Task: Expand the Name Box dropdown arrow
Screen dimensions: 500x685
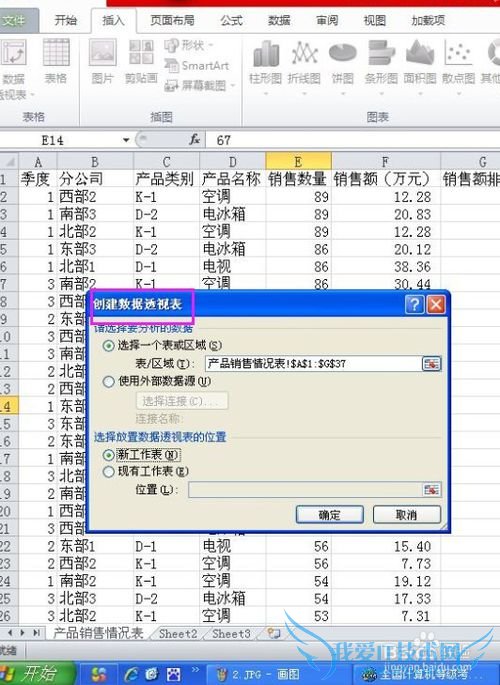Action: click(x=126, y=140)
